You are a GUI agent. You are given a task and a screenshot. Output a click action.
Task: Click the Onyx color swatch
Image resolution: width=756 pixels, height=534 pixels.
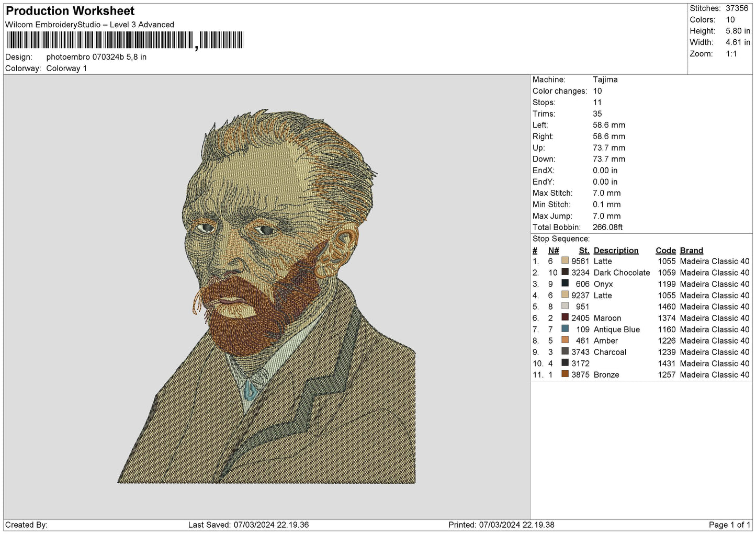[x=565, y=283]
